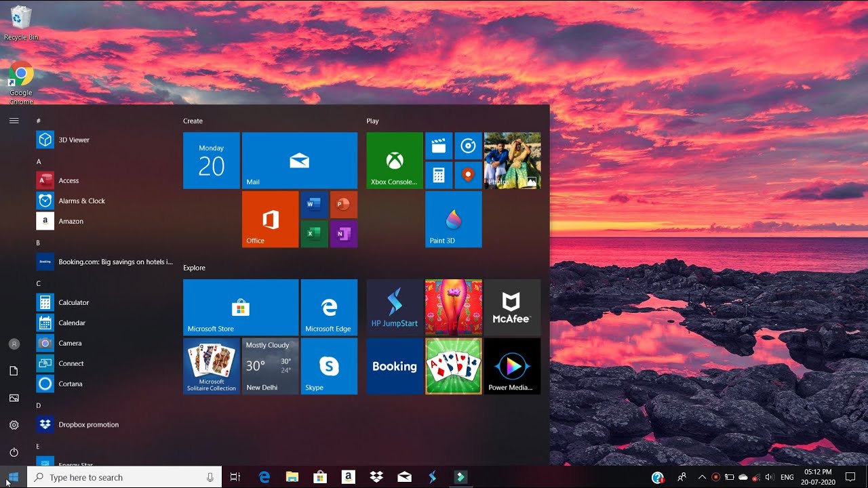Jump using the letter A header
This screenshot has height=488, width=868.
[39, 161]
